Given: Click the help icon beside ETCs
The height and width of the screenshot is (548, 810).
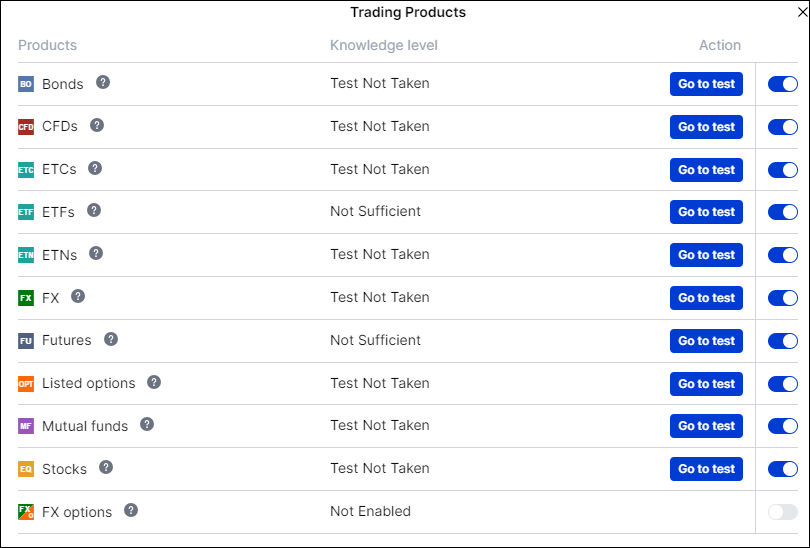Looking at the screenshot, I should click(x=95, y=169).
